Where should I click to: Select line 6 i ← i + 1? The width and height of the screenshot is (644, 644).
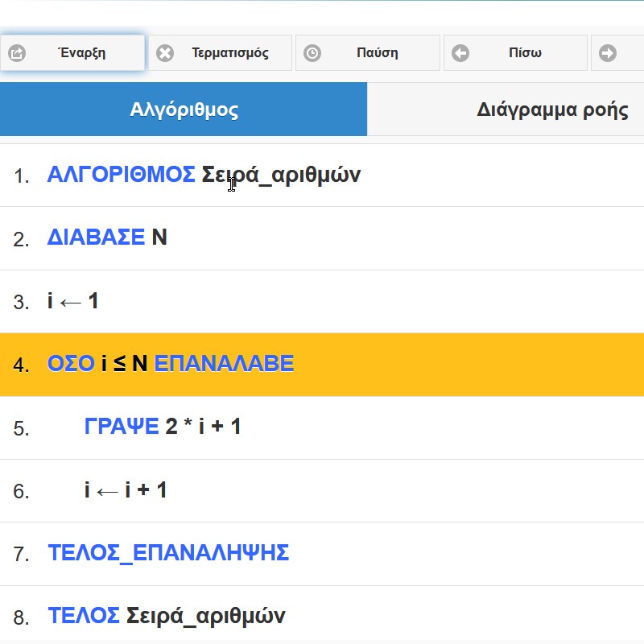[322, 491]
